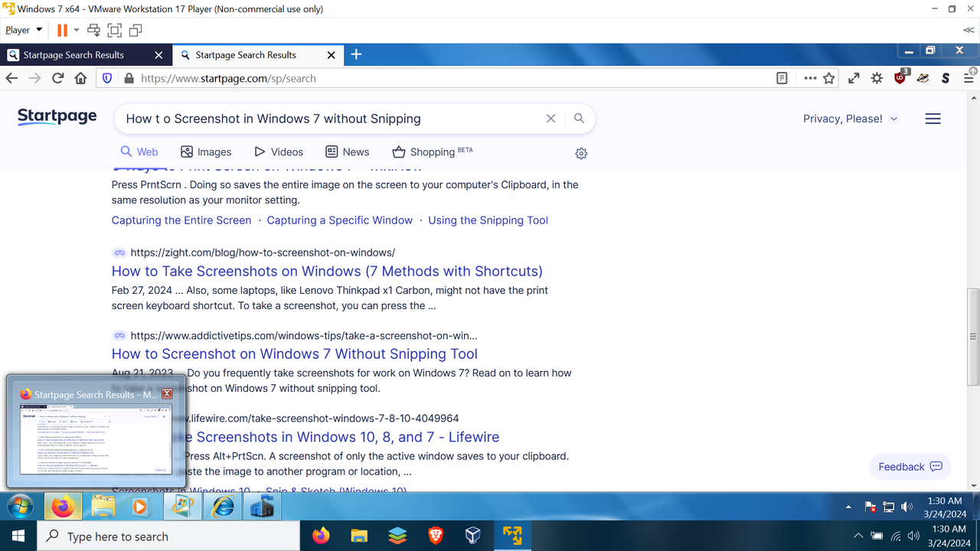Click Windows Media Player in Windows 7 taskbar
The width and height of the screenshot is (980, 551).
pos(139,507)
